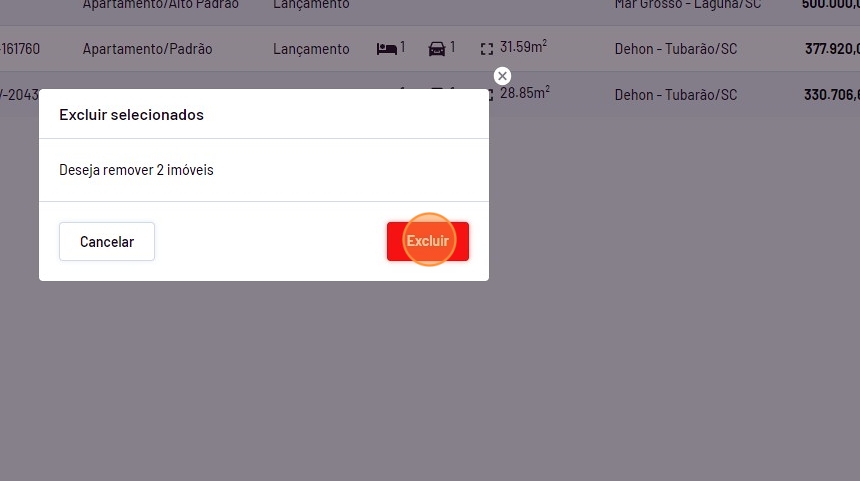Click the 31.59m² area value
This screenshot has width=860, height=481.
(523, 47)
